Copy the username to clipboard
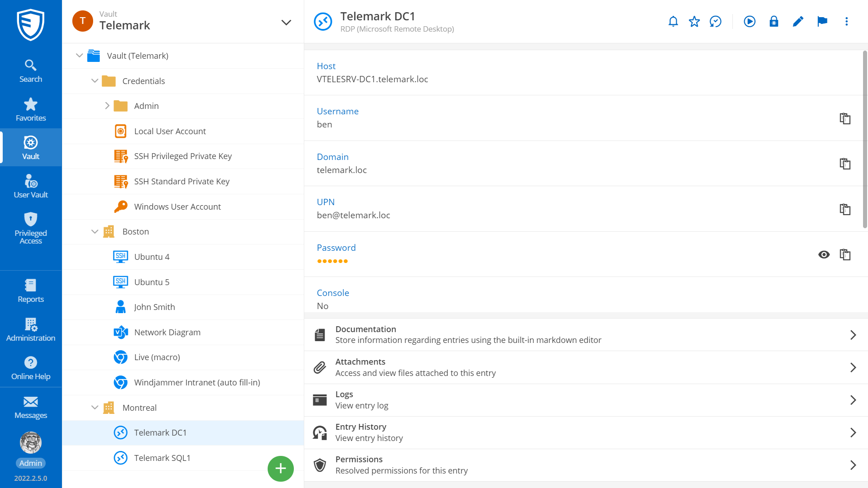 [x=845, y=118]
